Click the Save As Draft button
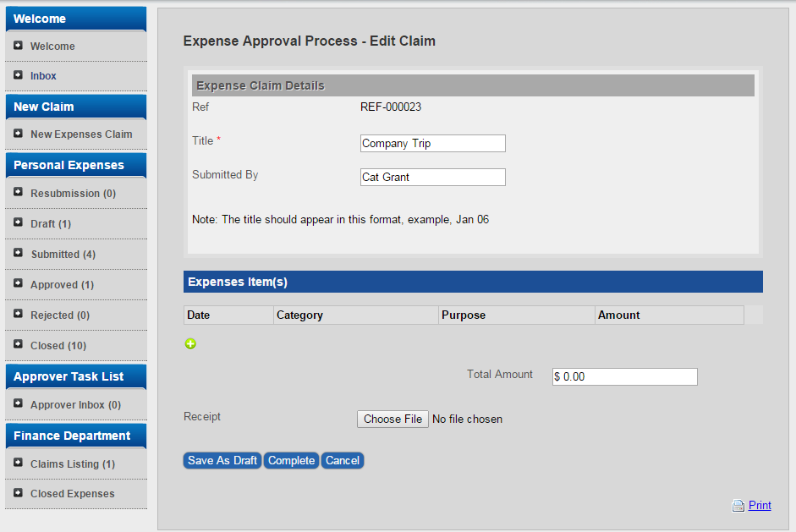 (222, 460)
